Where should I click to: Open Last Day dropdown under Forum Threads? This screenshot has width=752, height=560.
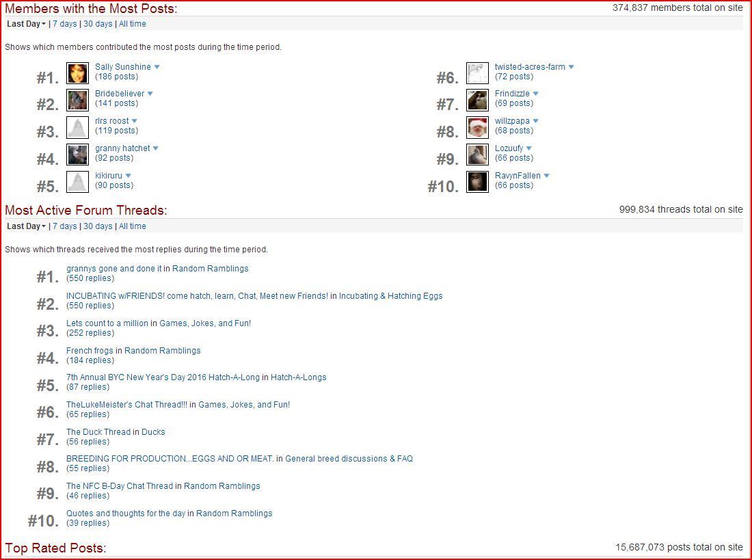tap(26, 226)
